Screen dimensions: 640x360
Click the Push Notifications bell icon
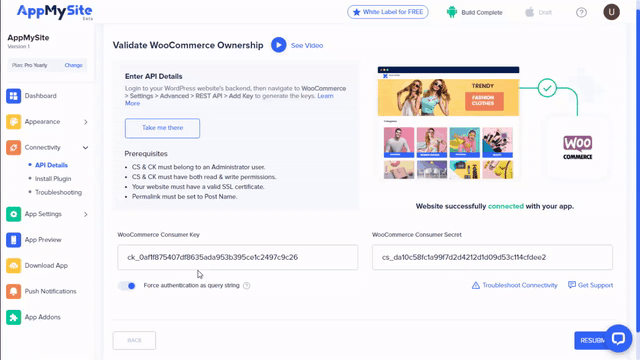coord(13,291)
